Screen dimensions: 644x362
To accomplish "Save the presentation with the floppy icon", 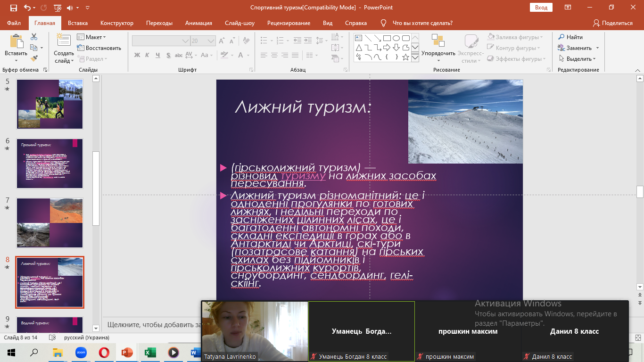I will [x=13, y=8].
